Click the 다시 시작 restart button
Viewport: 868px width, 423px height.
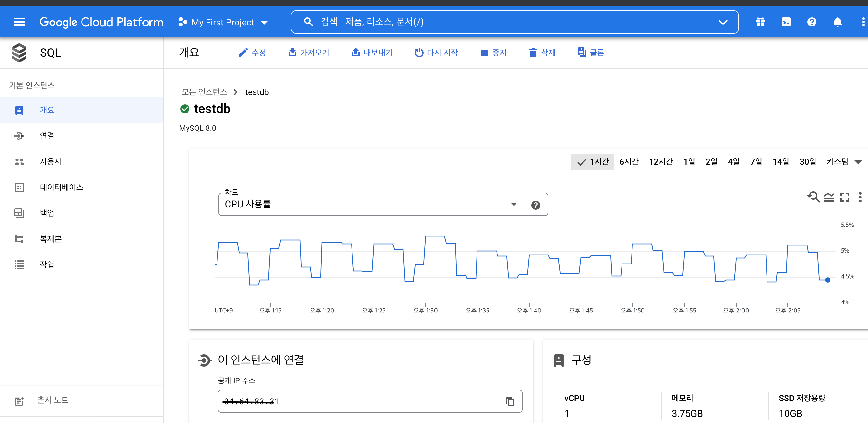pyautogui.click(x=436, y=53)
